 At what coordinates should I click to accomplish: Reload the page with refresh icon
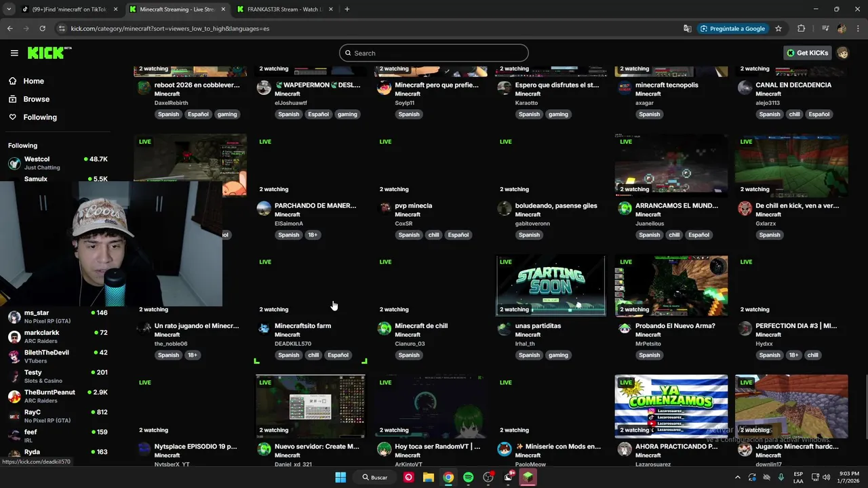42,28
